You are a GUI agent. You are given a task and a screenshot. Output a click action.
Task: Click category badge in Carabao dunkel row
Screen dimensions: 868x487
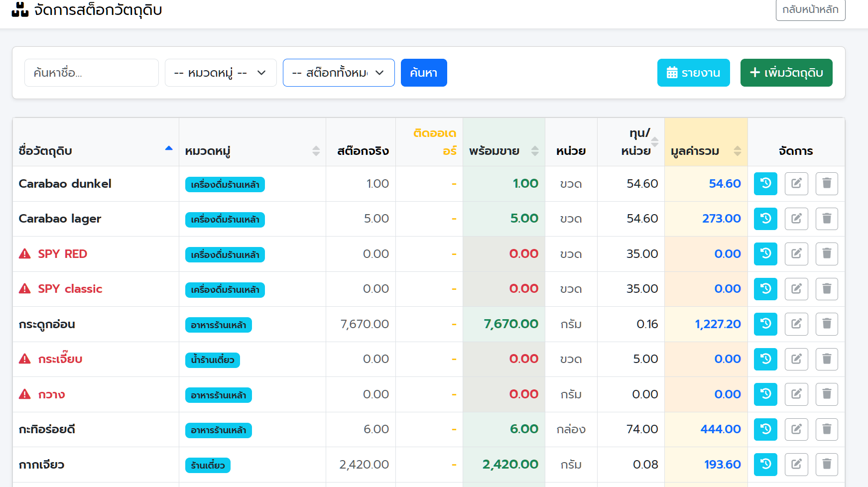(225, 185)
